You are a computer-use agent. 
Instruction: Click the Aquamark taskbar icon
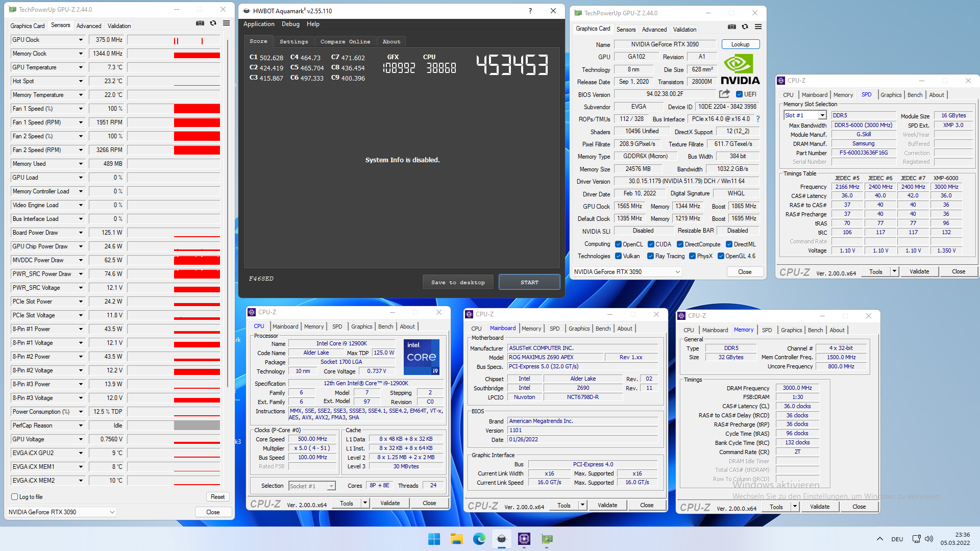[502, 539]
